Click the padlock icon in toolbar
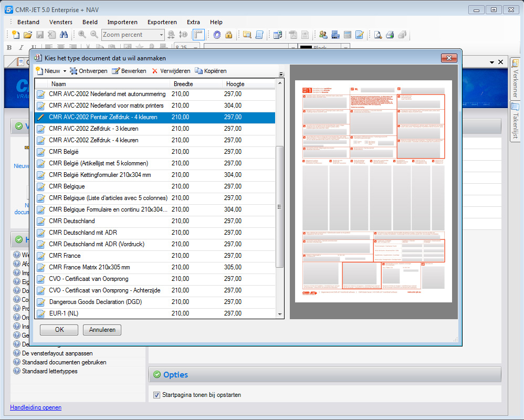 coord(228,35)
